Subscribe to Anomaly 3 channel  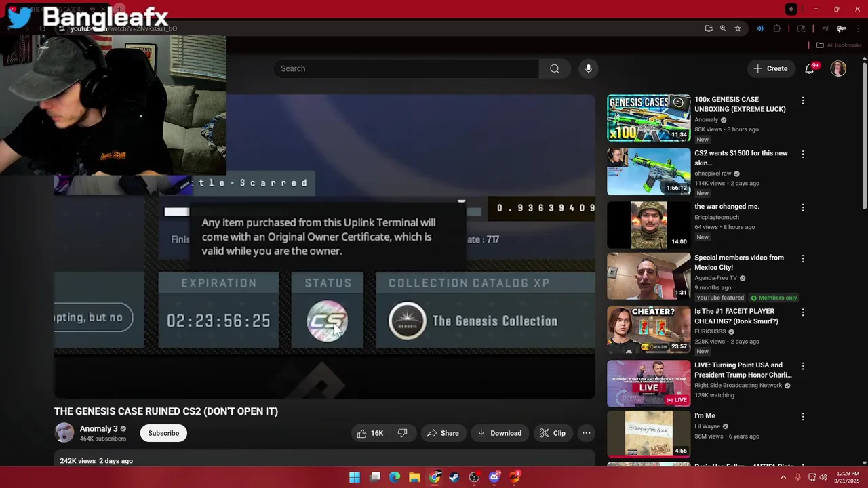pos(163,433)
